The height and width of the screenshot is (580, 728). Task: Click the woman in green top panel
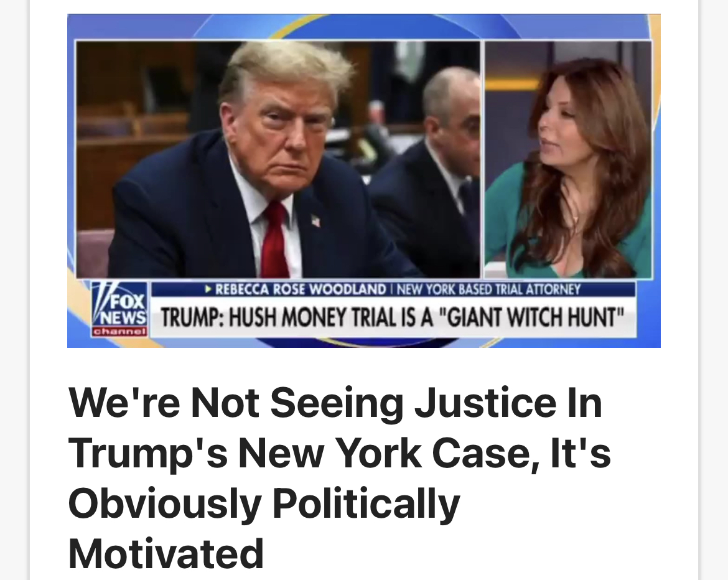click(x=568, y=159)
